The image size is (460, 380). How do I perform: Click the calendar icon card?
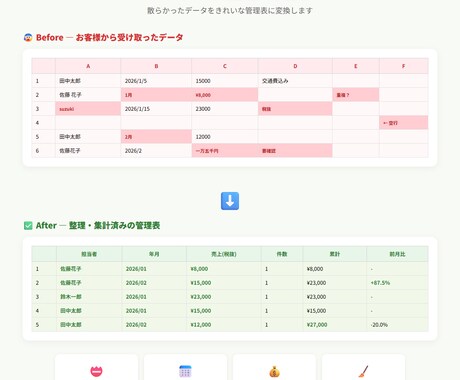pyautogui.click(x=185, y=367)
